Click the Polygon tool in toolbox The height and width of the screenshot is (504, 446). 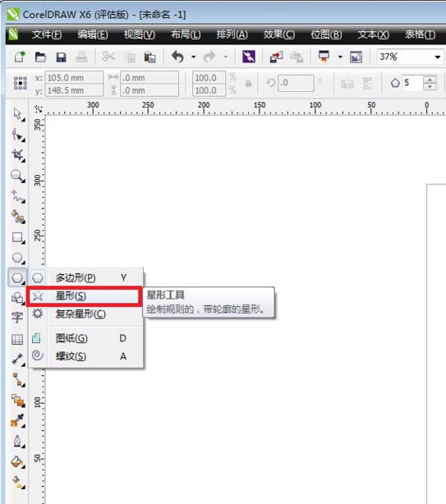[x=17, y=277]
